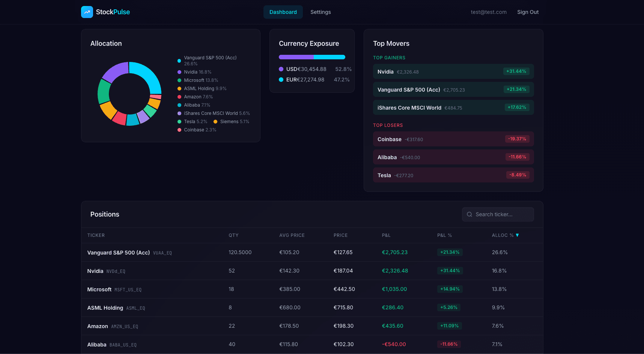644x354 pixels.
Task: Sort by the P&L header, not P&L %
Action: (x=386, y=235)
